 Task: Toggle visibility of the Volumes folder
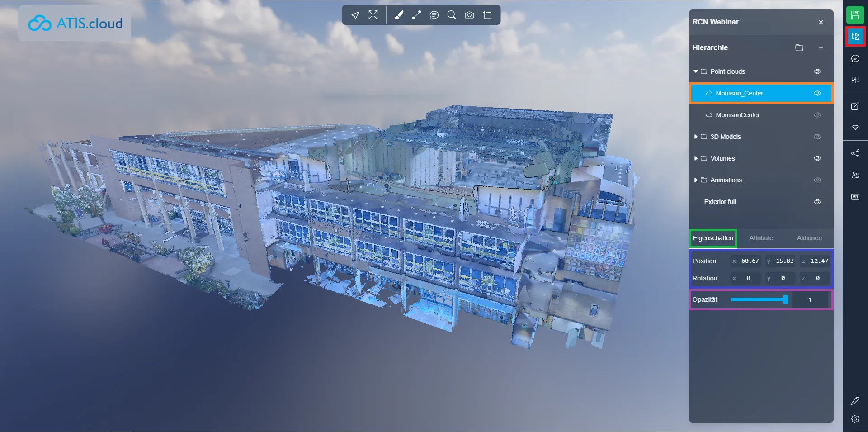coord(817,158)
